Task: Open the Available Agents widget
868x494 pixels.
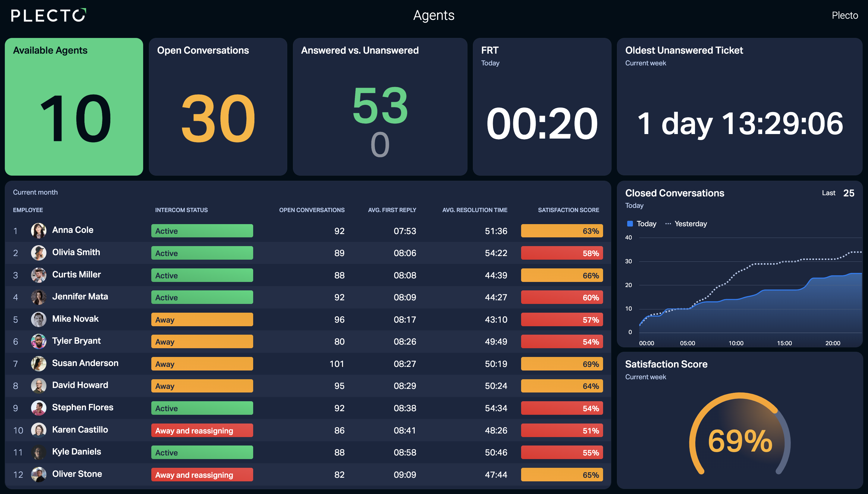Action: [x=74, y=107]
